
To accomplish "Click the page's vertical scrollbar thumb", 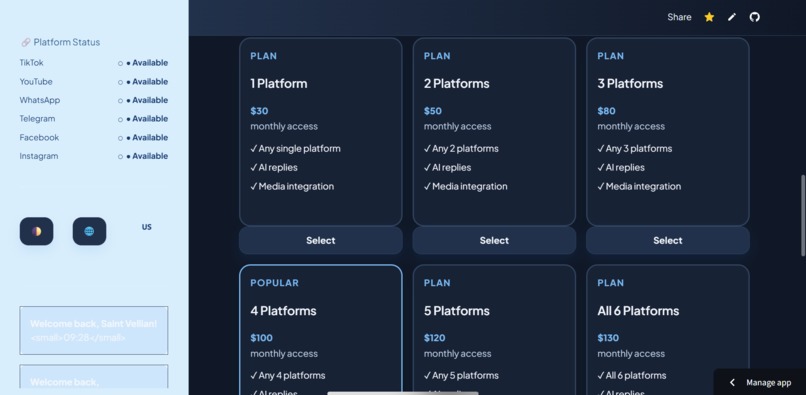I will [x=803, y=216].
